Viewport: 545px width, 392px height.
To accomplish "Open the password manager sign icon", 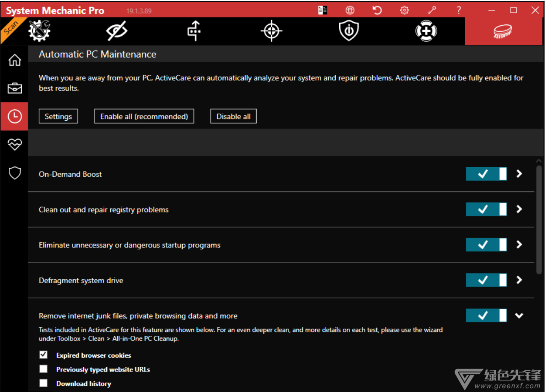I will (194, 31).
